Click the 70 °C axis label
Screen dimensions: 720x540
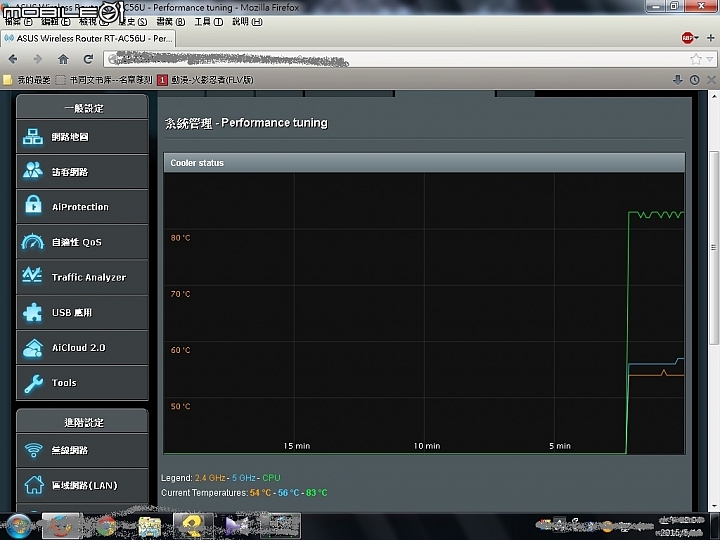coord(180,294)
